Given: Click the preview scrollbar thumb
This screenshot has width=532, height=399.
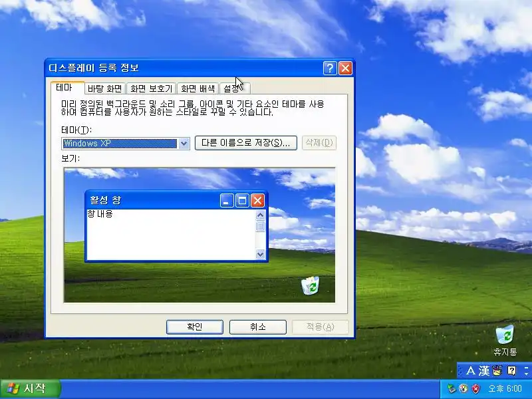Looking at the screenshot, I should [x=260, y=226].
